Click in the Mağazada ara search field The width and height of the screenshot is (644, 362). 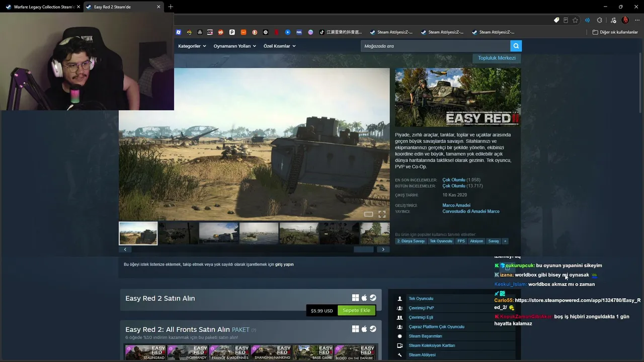[435, 46]
